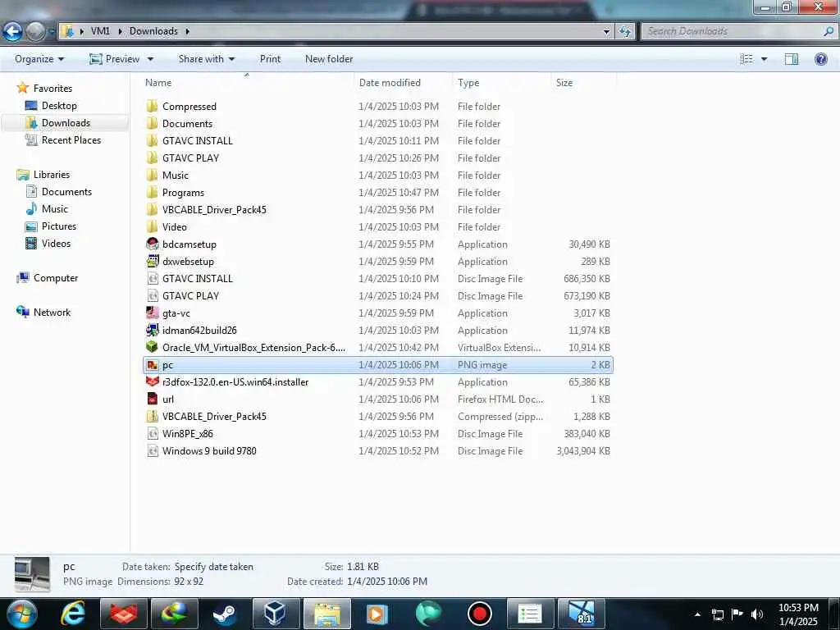
Task: Open Steam from the taskbar
Action: pyautogui.click(x=225, y=614)
